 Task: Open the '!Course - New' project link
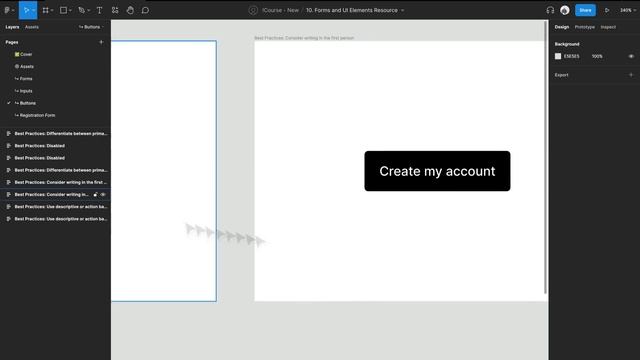pyautogui.click(x=280, y=10)
